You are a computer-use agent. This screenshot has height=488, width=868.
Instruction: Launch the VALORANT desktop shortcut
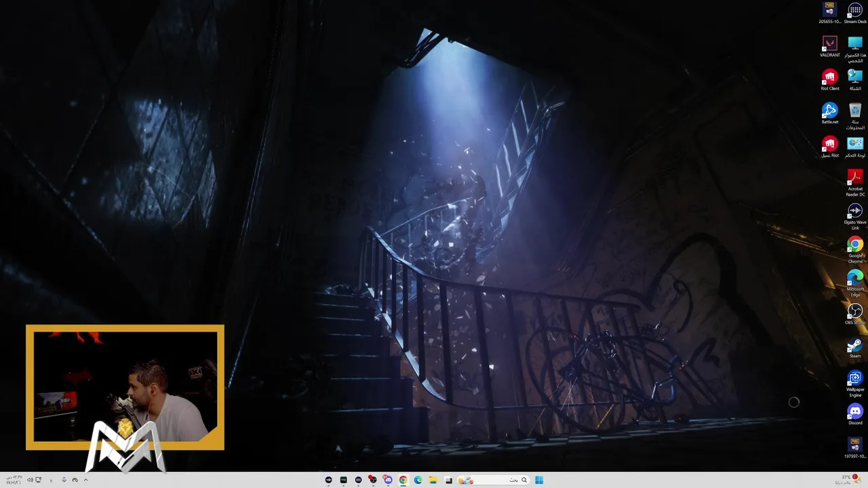click(x=830, y=47)
